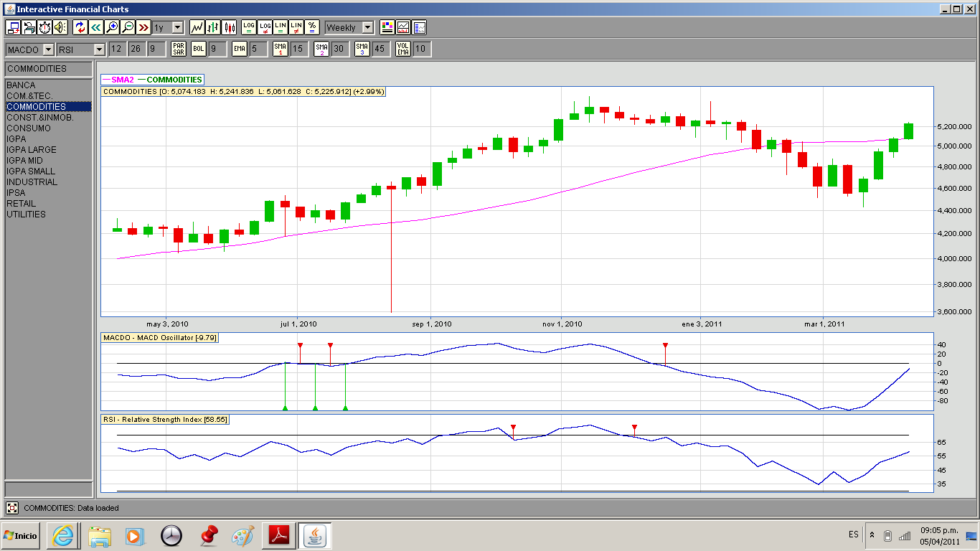Select the candlestick chart style icon
The height and width of the screenshot is (551, 980).
pyautogui.click(x=230, y=27)
